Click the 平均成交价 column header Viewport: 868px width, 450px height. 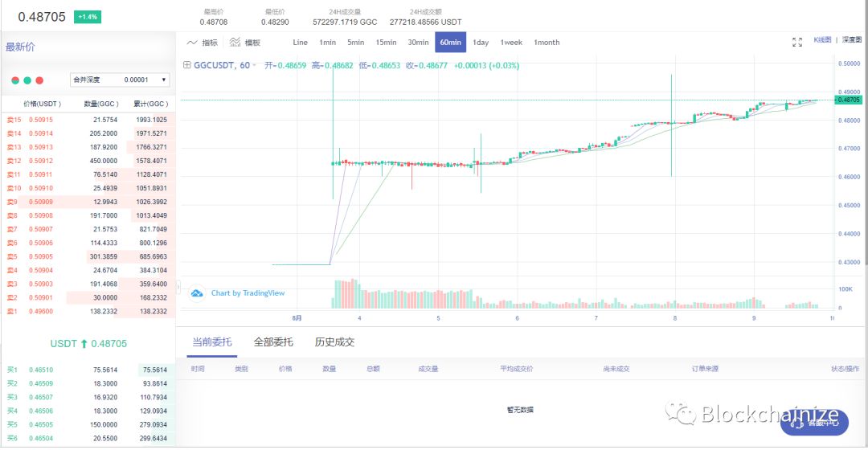pyautogui.click(x=517, y=369)
